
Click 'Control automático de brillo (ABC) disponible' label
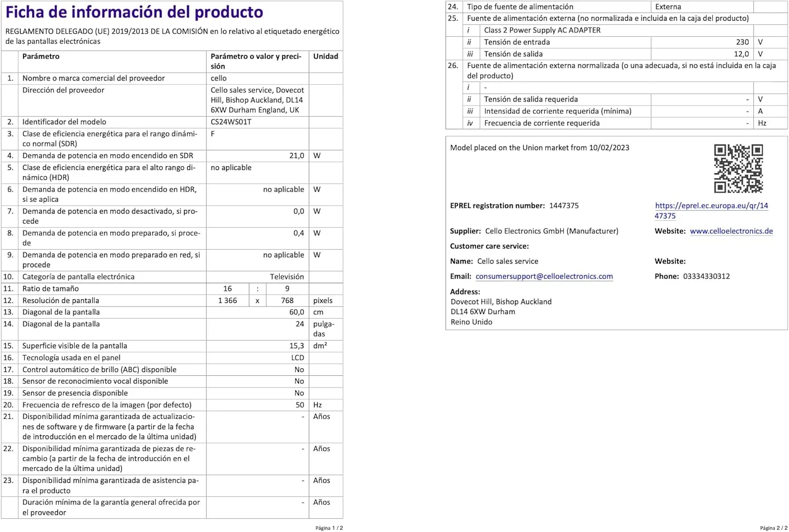[x=99, y=370]
